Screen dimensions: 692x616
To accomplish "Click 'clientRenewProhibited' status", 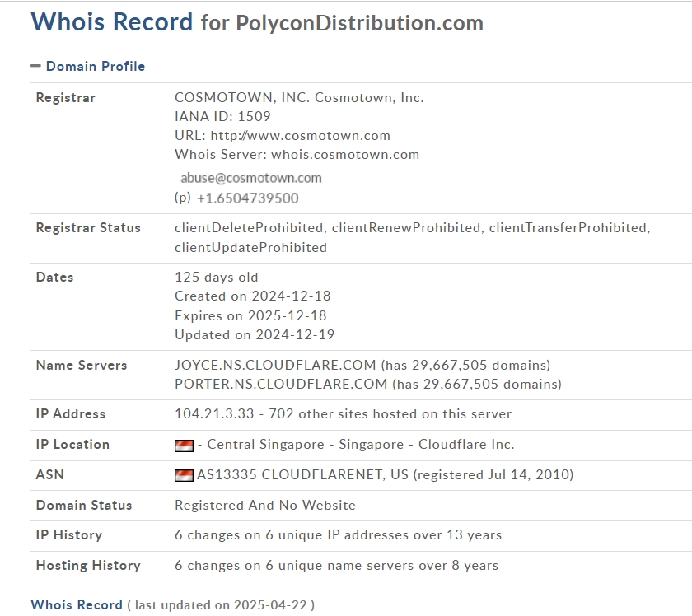I will (405, 227).
